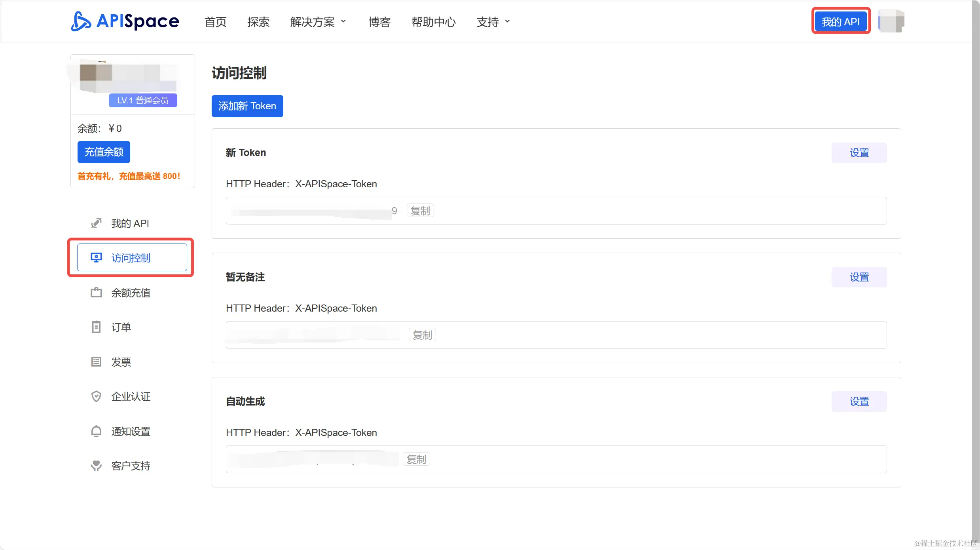This screenshot has width=980, height=550.
Task: Open the user avatar menu
Action: pos(891,21)
